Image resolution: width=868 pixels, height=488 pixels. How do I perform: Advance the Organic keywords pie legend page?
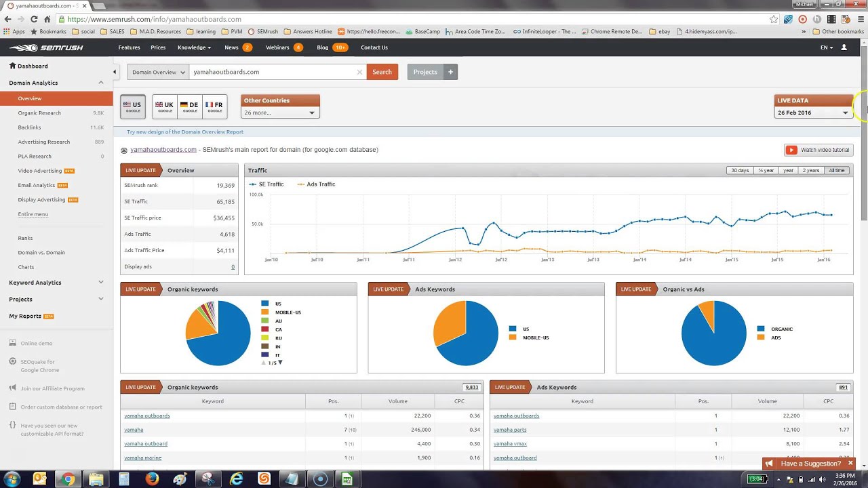280,363
